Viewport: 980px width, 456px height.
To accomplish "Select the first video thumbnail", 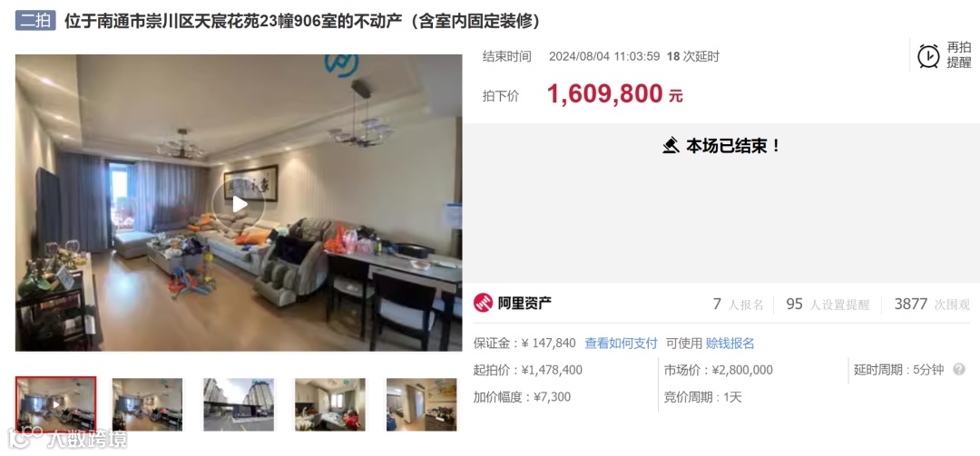I will click(56, 404).
